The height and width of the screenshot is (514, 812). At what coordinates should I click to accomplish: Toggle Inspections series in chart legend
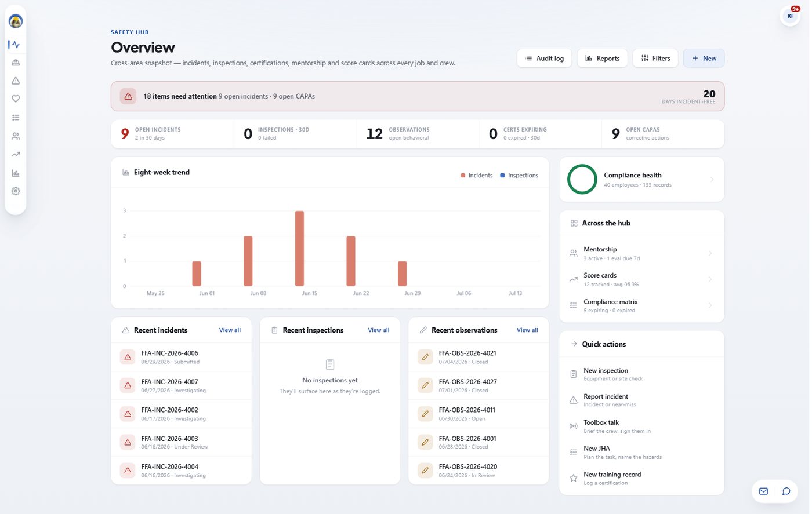coord(519,176)
